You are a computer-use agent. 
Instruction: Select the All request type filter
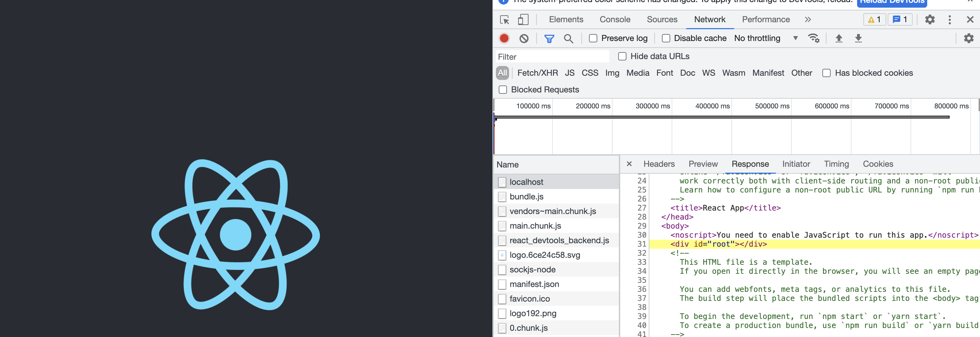502,73
